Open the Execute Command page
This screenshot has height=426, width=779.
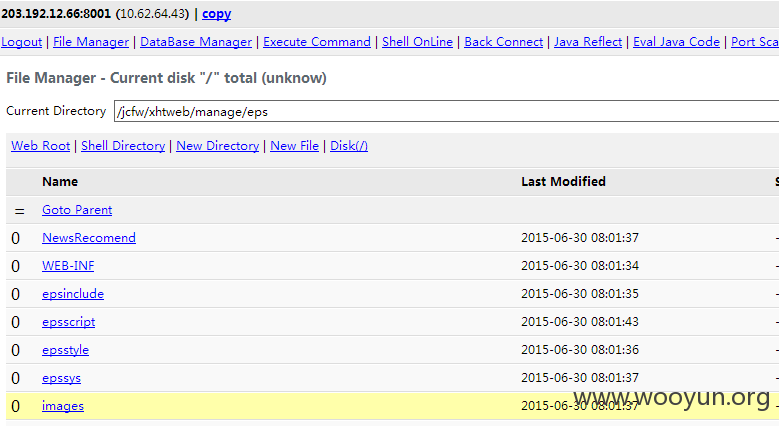(317, 42)
